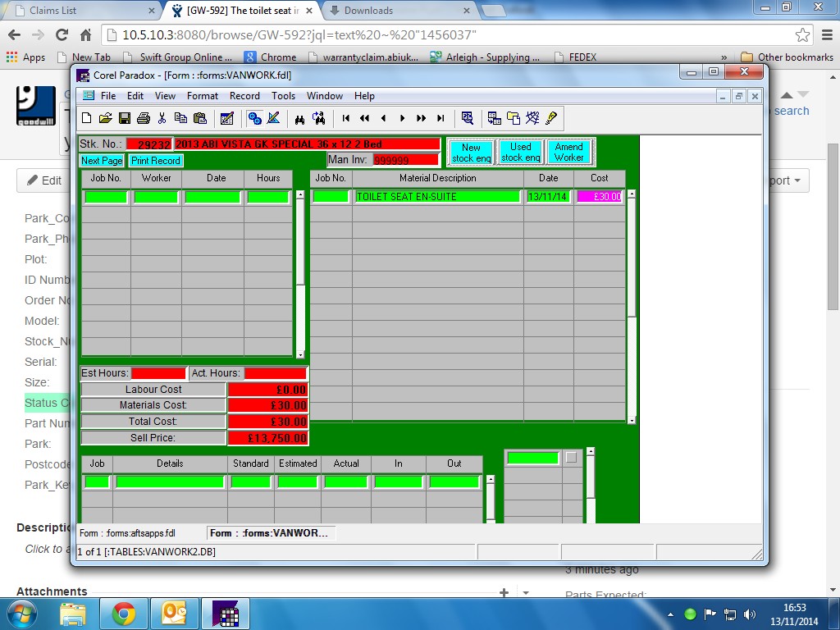Viewport: 840px width, 630px height.
Task: Open the Format menu
Action: pos(203,96)
